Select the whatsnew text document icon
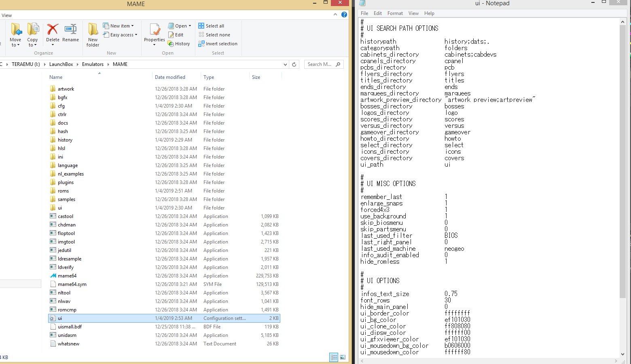This screenshot has width=631, height=364. pos(53,343)
